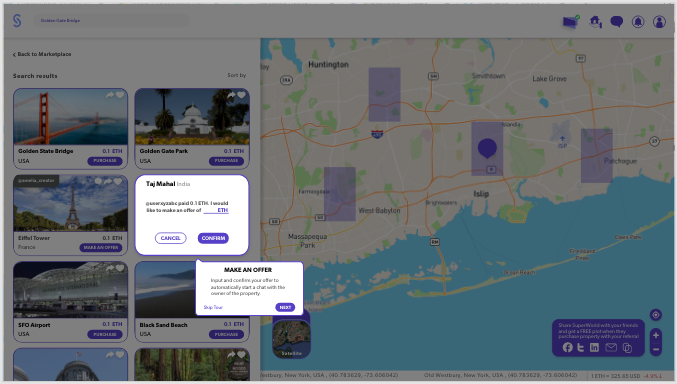This screenshot has width=677, height=384.
Task: Click the Lake Grove map label
Action: (x=549, y=79)
